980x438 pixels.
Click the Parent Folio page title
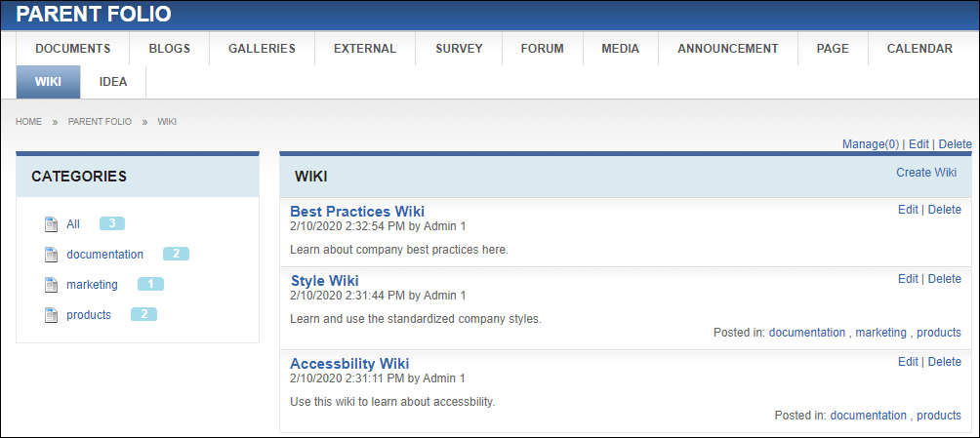(94, 15)
